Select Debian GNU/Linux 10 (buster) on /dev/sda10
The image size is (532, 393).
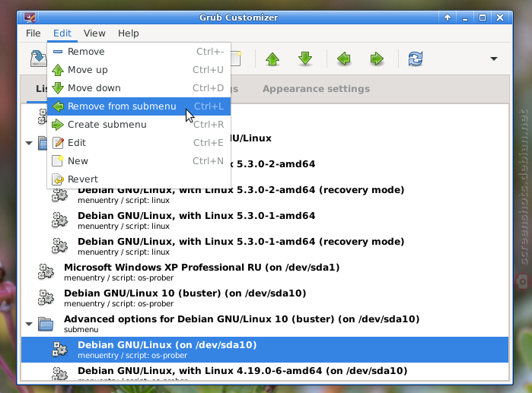[265, 298]
